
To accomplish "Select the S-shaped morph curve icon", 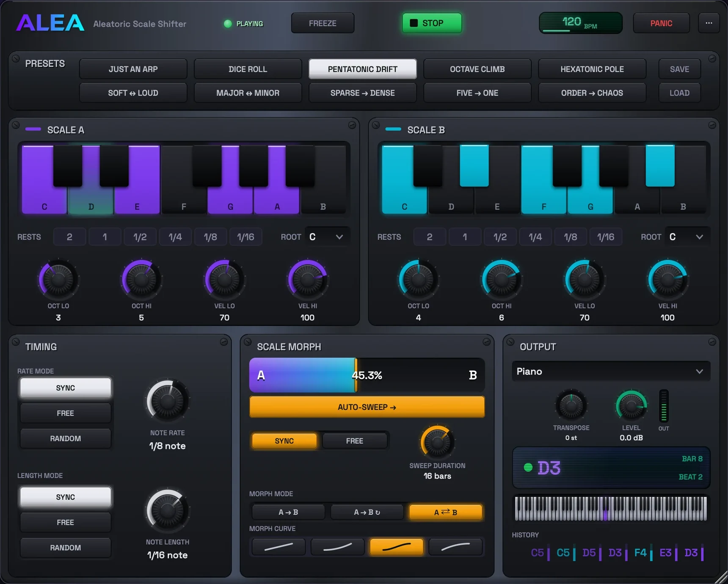I will (x=396, y=547).
